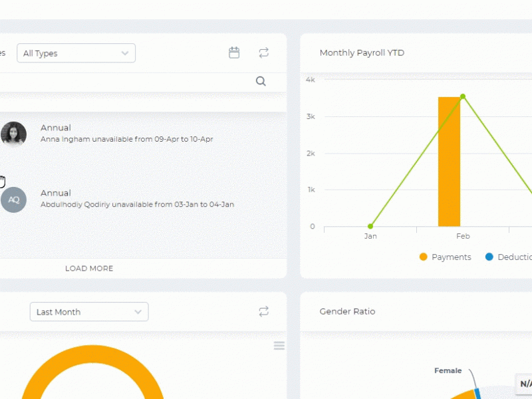
Task: Click Annual heading for Anna Ingham
Action: (x=56, y=128)
